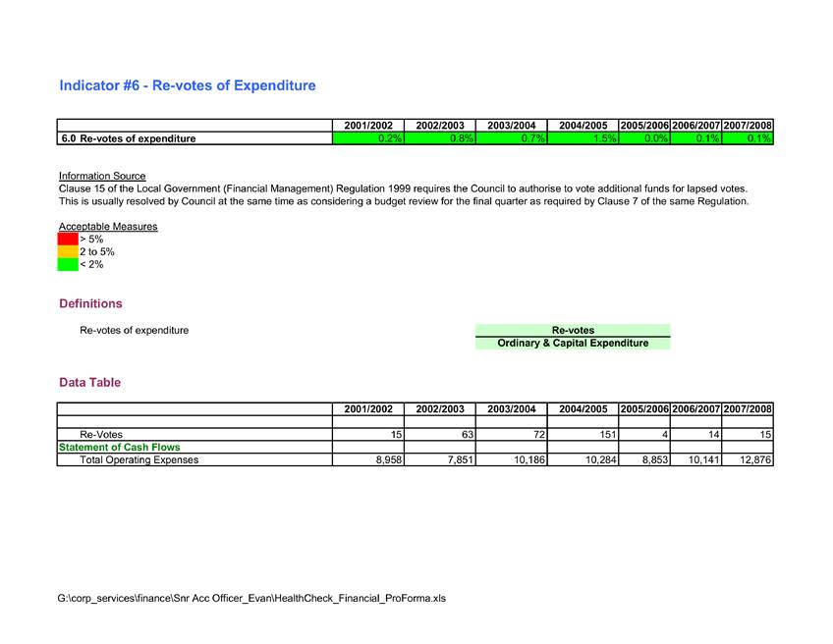Select Total Operating Expenses value 12,876
This screenshot has height=644, width=833.
748,459
